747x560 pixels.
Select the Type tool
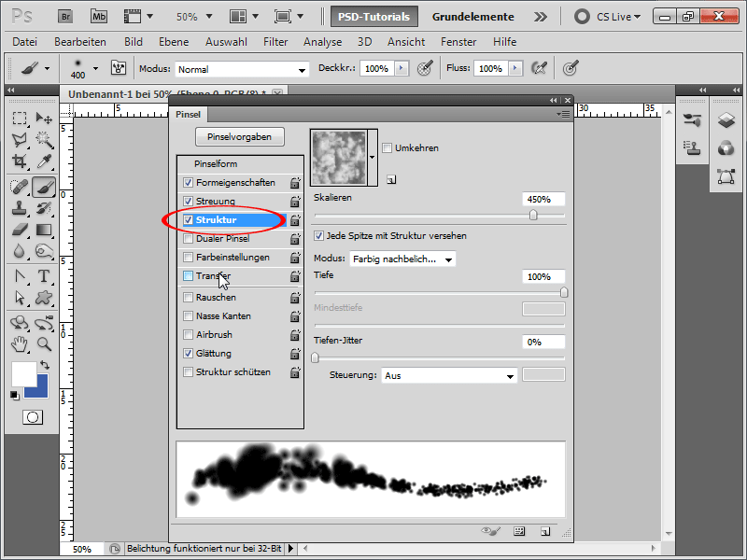pyautogui.click(x=44, y=276)
